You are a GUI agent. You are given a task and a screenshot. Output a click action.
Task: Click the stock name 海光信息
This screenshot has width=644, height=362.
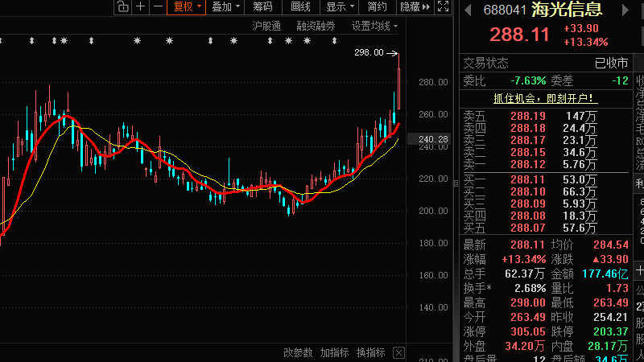[567, 10]
